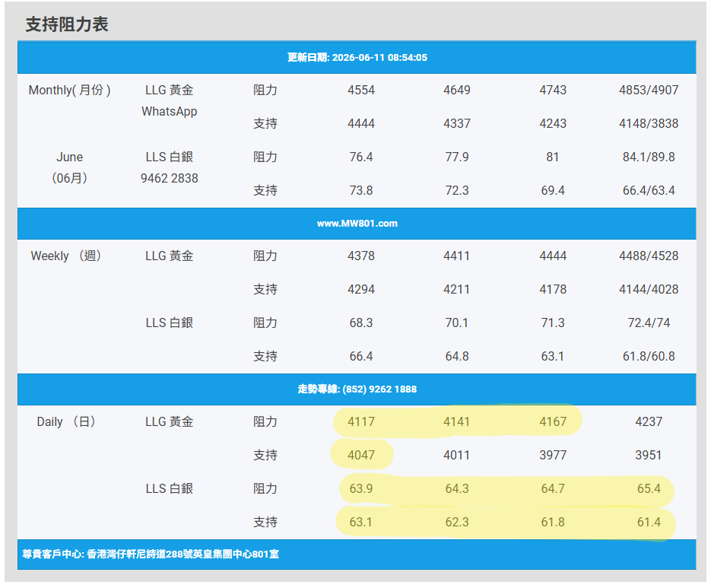711x588 pixels.
Task: Select weekly silver resistance value 68.3
Action: point(361,323)
